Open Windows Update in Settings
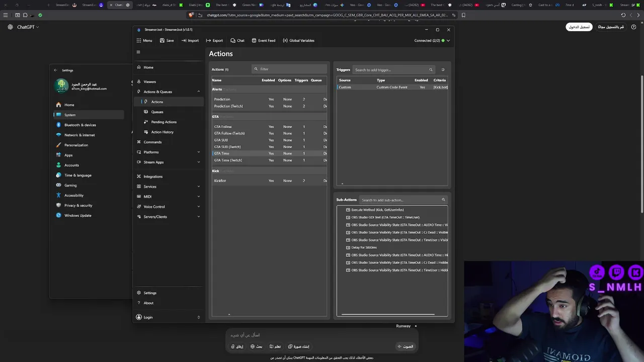 [x=89, y=215]
